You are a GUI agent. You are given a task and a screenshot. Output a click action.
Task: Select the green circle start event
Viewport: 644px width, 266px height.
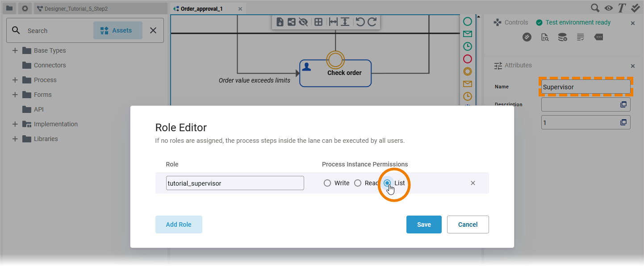(x=468, y=21)
